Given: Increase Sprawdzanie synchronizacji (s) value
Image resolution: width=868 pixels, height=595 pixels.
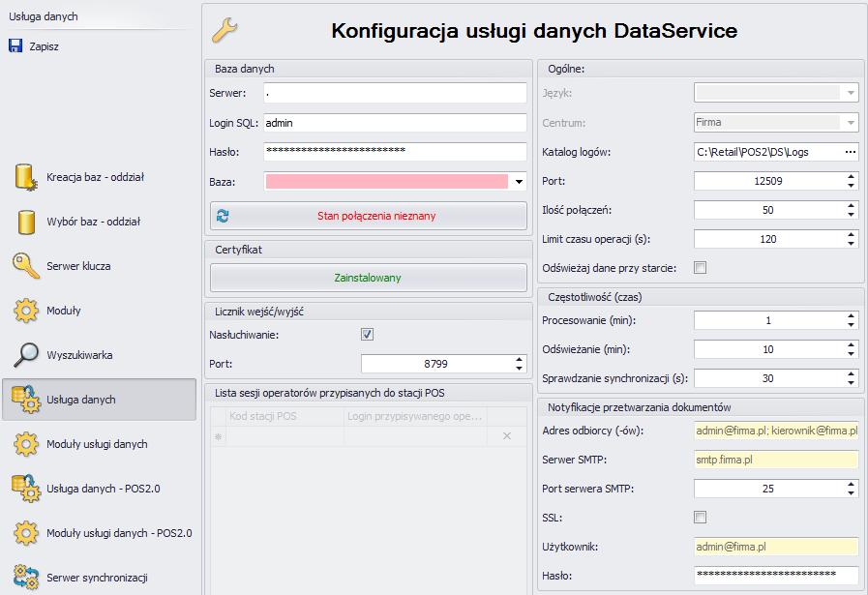Looking at the screenshot, I should 851,374.
